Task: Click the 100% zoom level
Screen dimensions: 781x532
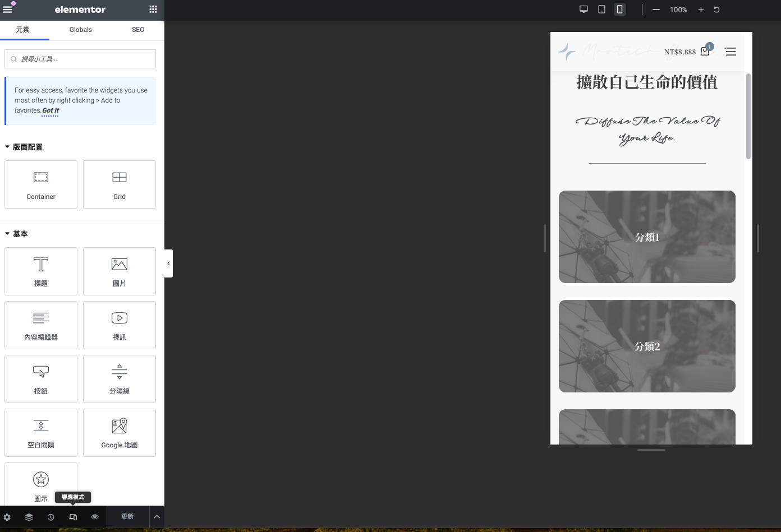Action: [x=678, y=10]
